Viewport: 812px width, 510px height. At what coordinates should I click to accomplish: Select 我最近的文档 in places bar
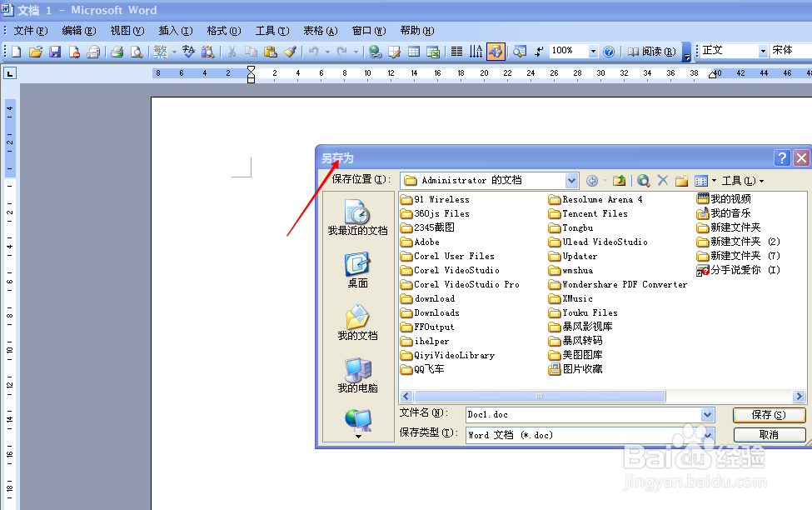click(x=358, y=217)
